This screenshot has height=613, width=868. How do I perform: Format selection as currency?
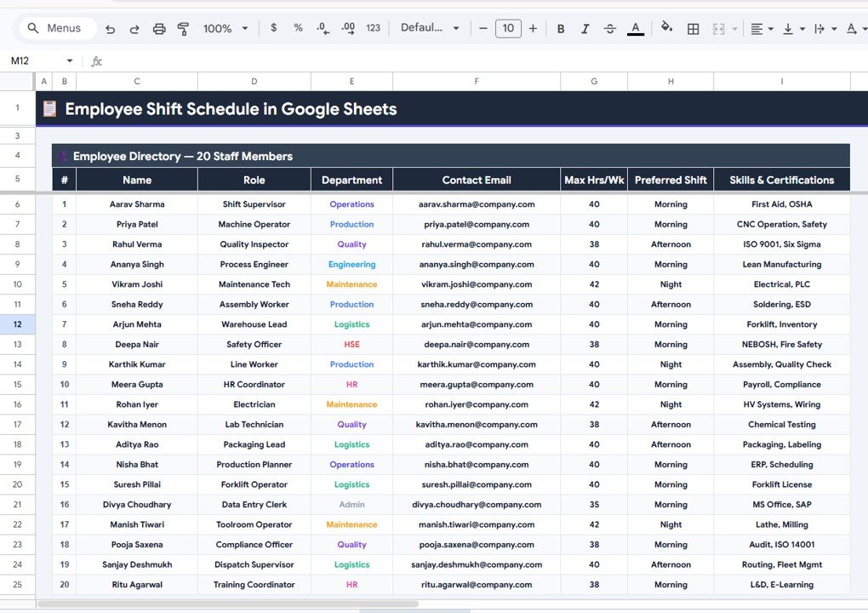coord(272,28)
